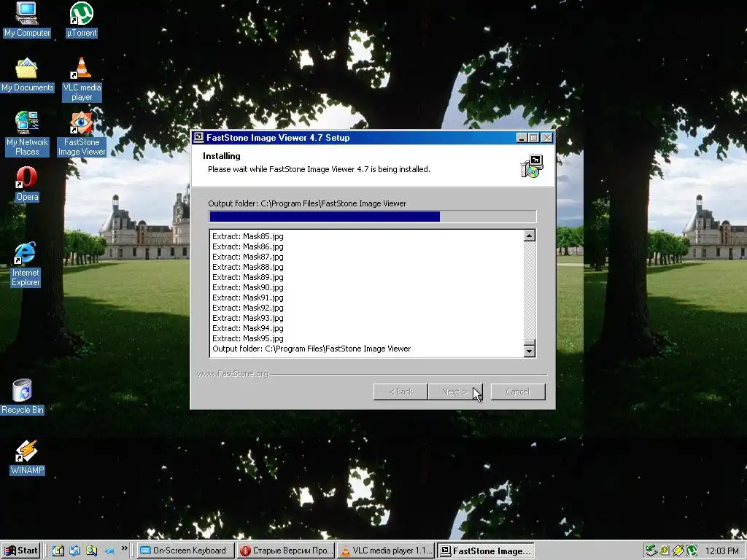
Task: Select log line Extract: Mask86.jpg
Action: [x=248, y=246]
